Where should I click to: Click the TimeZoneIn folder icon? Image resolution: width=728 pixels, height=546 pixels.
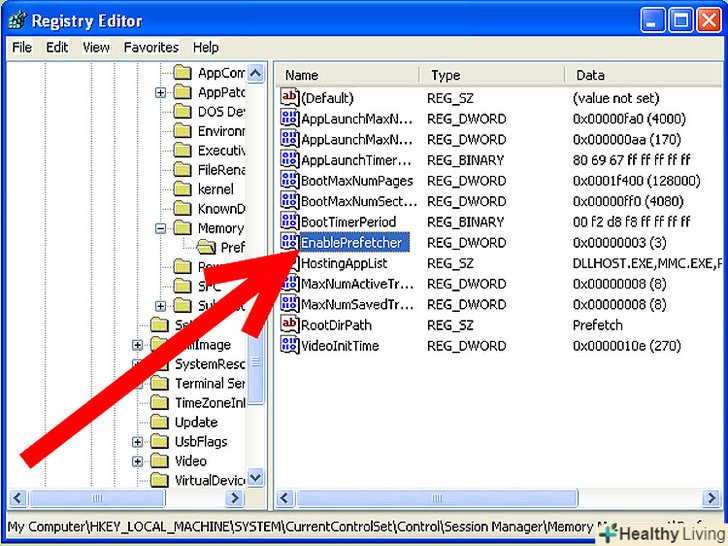tap(159, 403)
